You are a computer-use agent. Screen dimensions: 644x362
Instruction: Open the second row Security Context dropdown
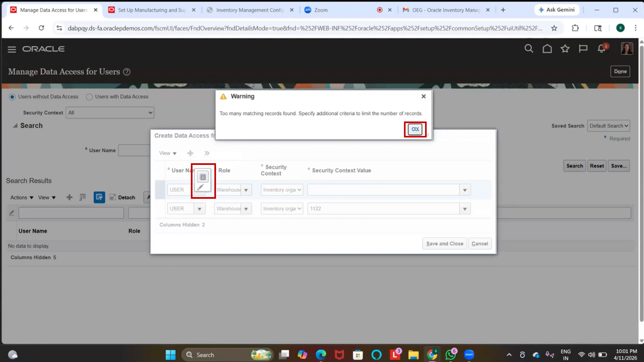point(282,209)
